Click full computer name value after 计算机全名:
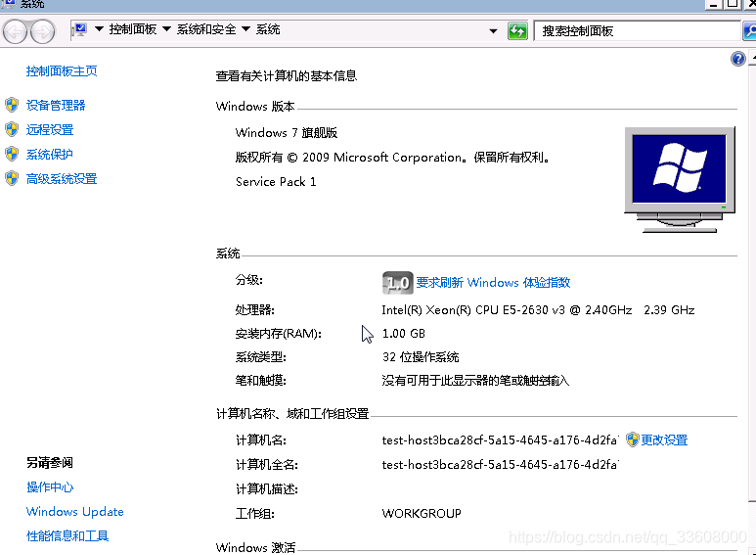Image resolution: width=756 pixels, height=555 pixels. click(500, 465)
